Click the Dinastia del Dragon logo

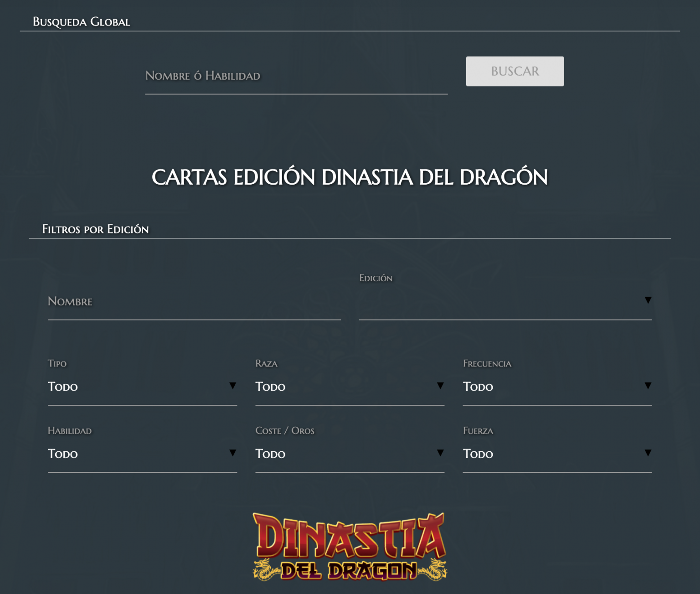click(x=350, y=546)
